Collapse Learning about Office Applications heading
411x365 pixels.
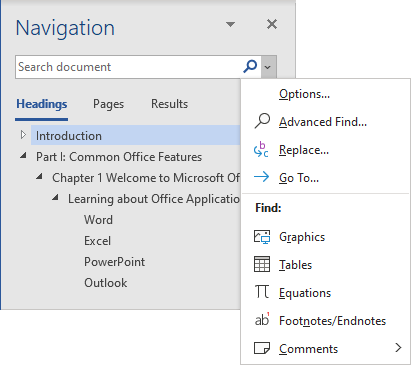pyautogui.click(x=55, y=197)
